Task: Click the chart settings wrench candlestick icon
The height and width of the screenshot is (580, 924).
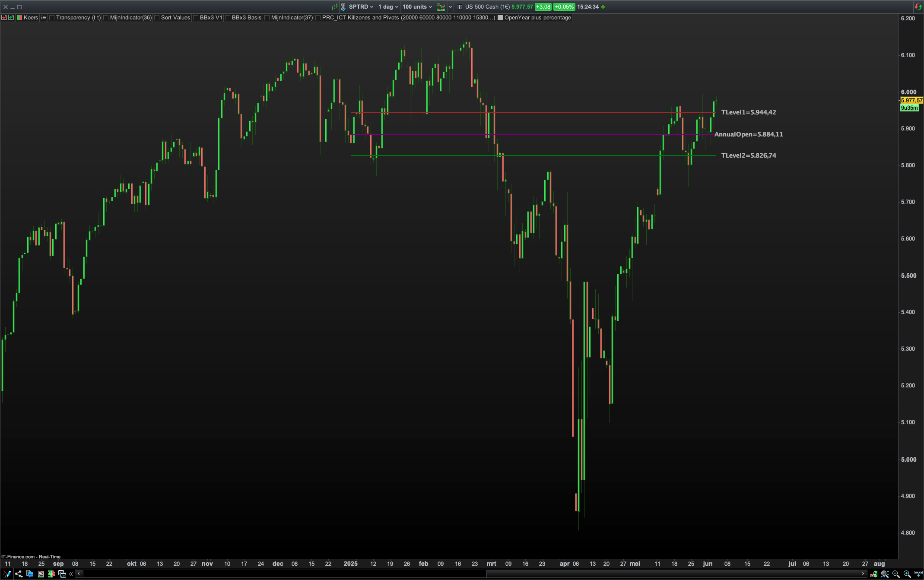Action: click(x=873, y=574)
